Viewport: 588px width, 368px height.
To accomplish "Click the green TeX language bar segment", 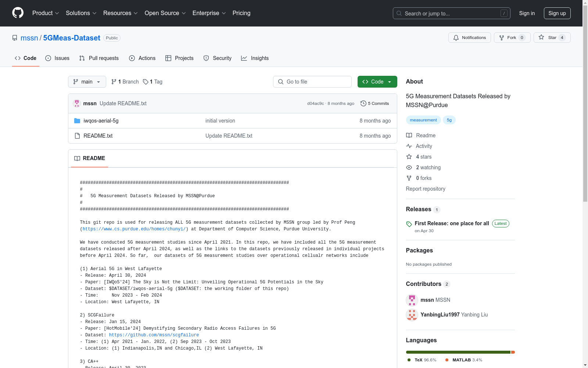I will 458,352.
